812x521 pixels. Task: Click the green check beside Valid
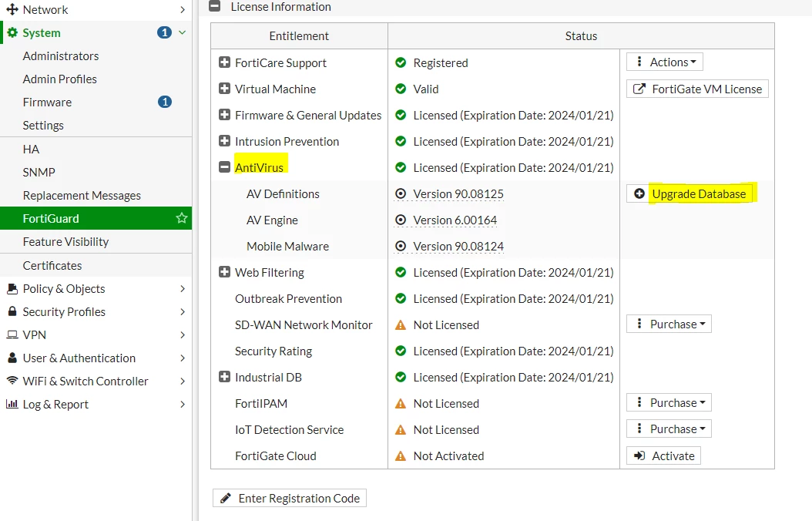pos(401,89)
